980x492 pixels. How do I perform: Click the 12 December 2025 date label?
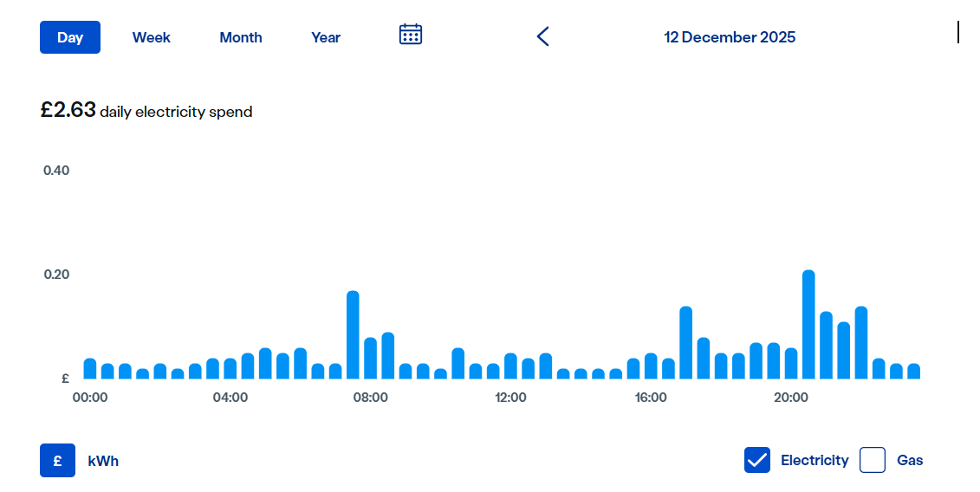coord(730,37)
